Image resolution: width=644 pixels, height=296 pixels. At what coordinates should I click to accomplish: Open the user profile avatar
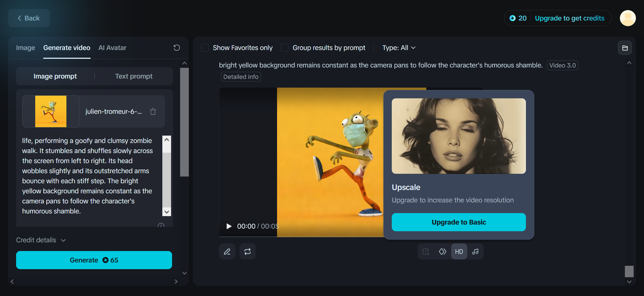point(628,18)
